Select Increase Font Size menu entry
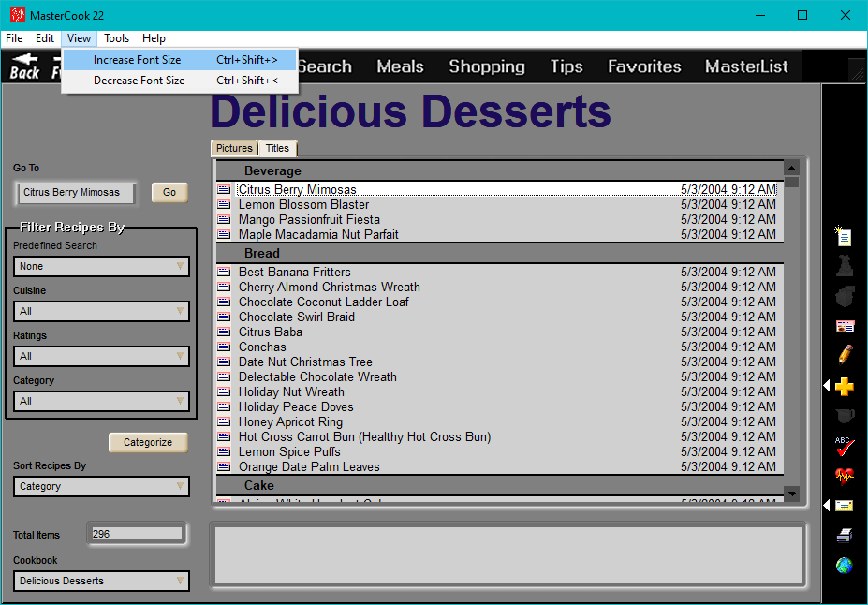Screen dimensions: 868x605 (x=181, y=60)
